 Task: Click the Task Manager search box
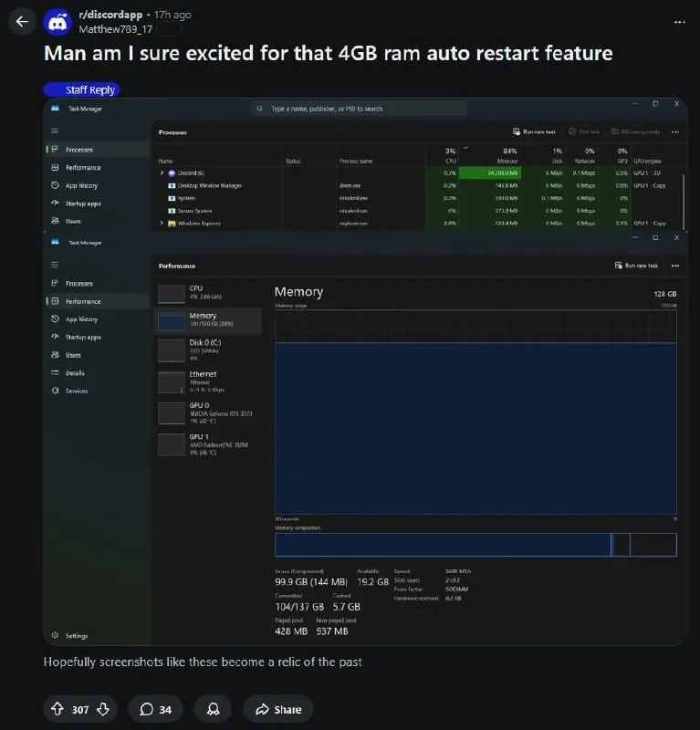click(x=359, y=109)
